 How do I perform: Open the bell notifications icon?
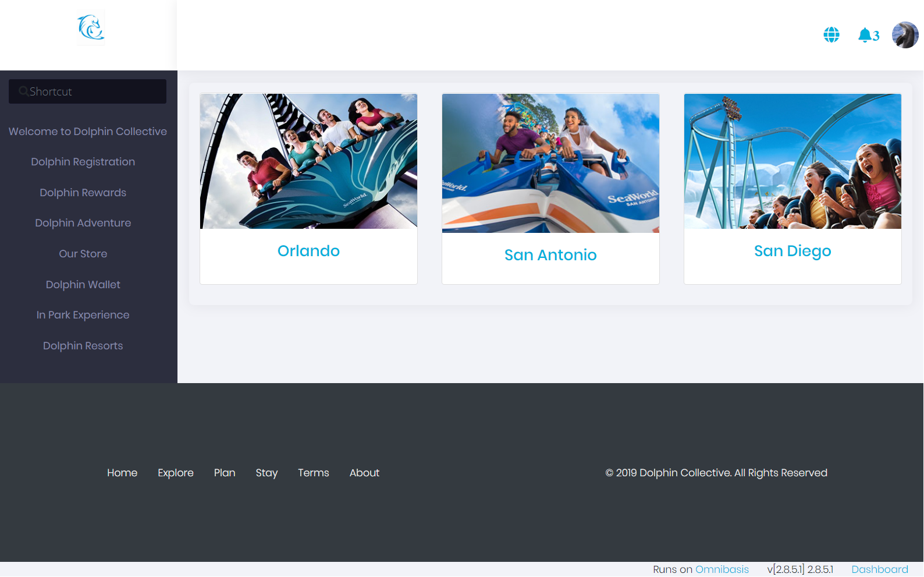(x=865, y=36)
